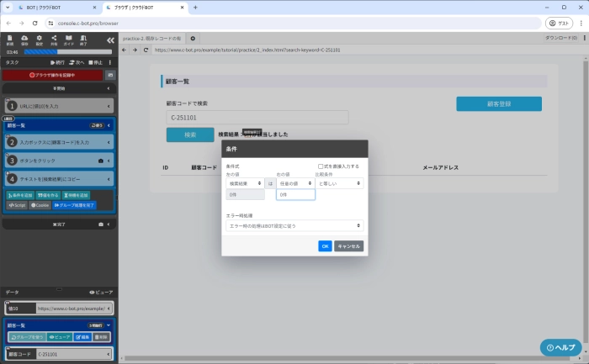Image resolution: width=589 pixels, height=364 pixels.
Task: Open 設定 (settings) gear icon
Action: click(39, 40)
